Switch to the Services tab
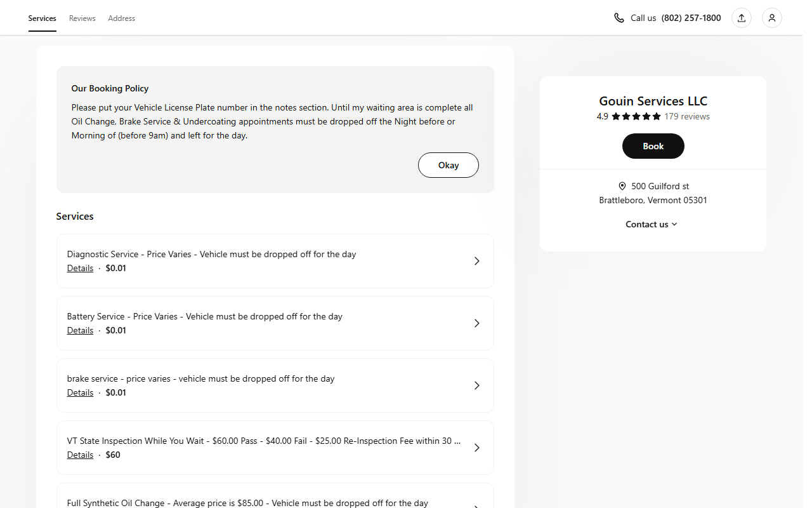812x508 pixels. tap(43, 18)
